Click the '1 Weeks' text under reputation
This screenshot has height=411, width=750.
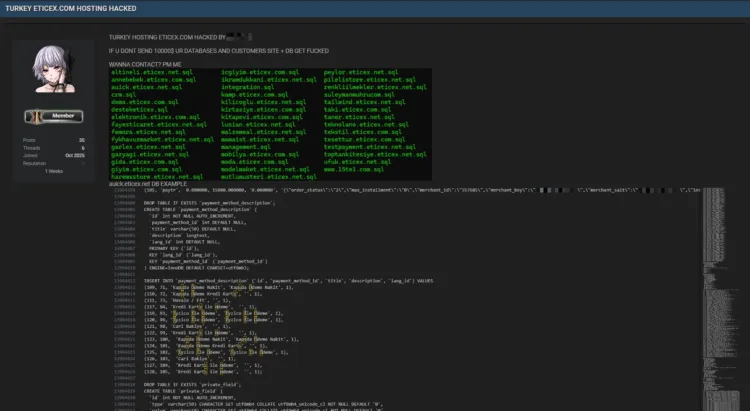tap(54, 171)
